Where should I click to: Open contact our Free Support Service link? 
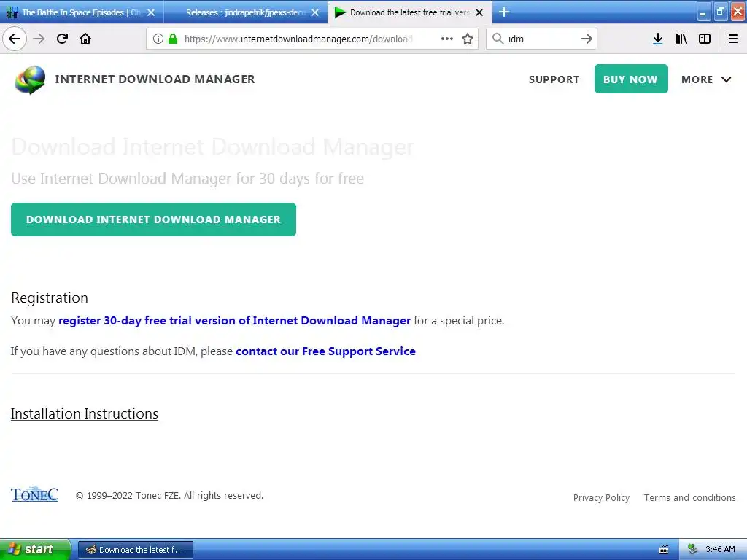[325, 351]
